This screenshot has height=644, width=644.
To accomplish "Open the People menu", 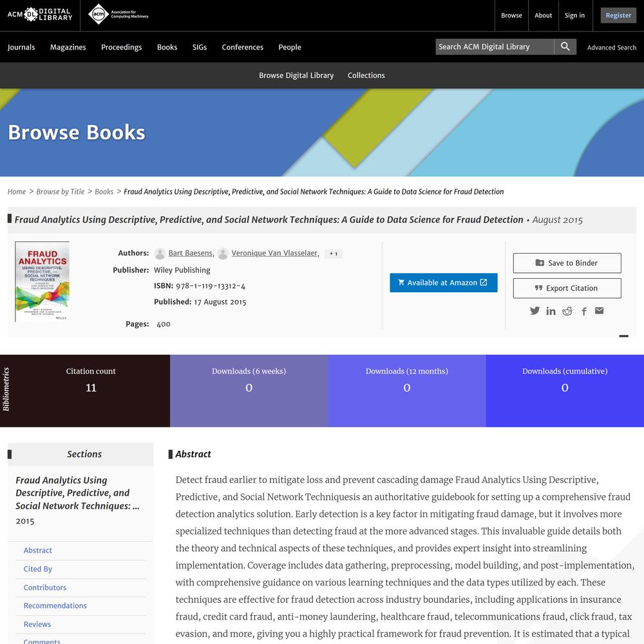I will [290, 47].
